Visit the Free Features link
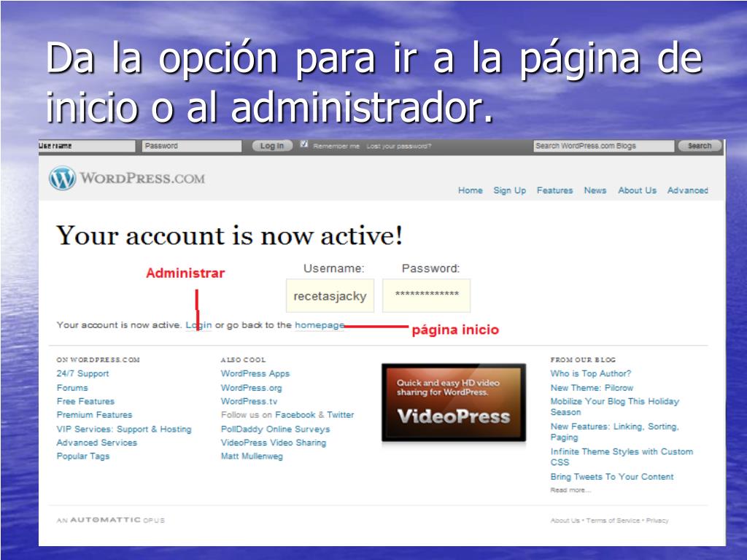747x560 pixels. [x=85, y=402]
